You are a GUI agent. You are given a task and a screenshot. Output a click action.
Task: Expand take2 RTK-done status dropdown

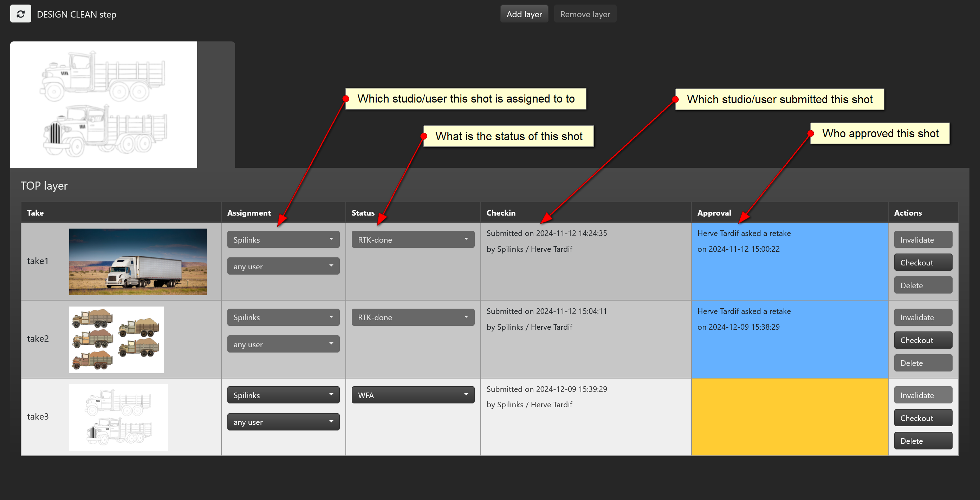(x=413, y=317)
